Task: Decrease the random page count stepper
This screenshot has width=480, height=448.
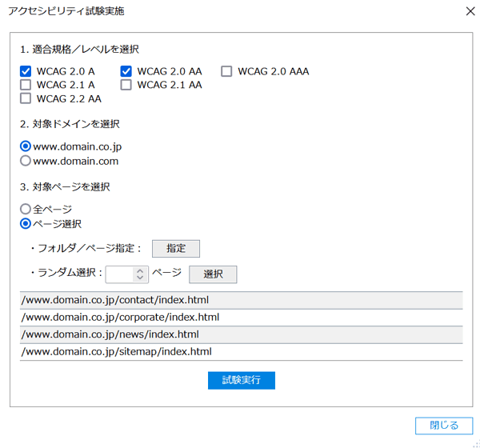Action: [140, 278]
